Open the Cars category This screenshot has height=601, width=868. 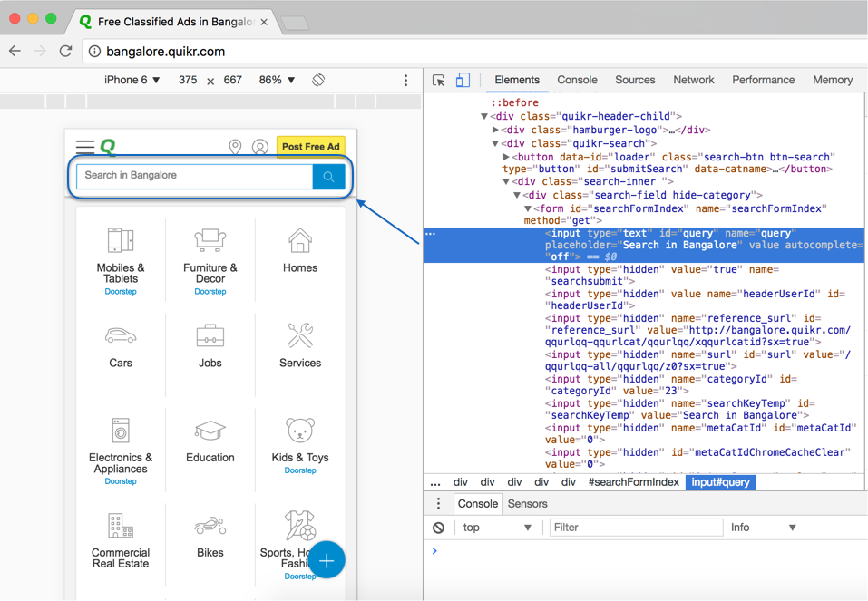point(121,346)
